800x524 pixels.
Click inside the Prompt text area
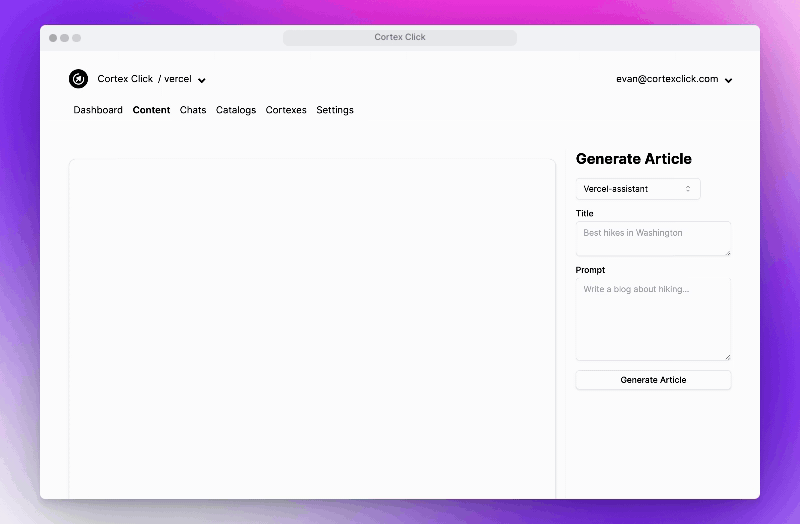[653, 318]
